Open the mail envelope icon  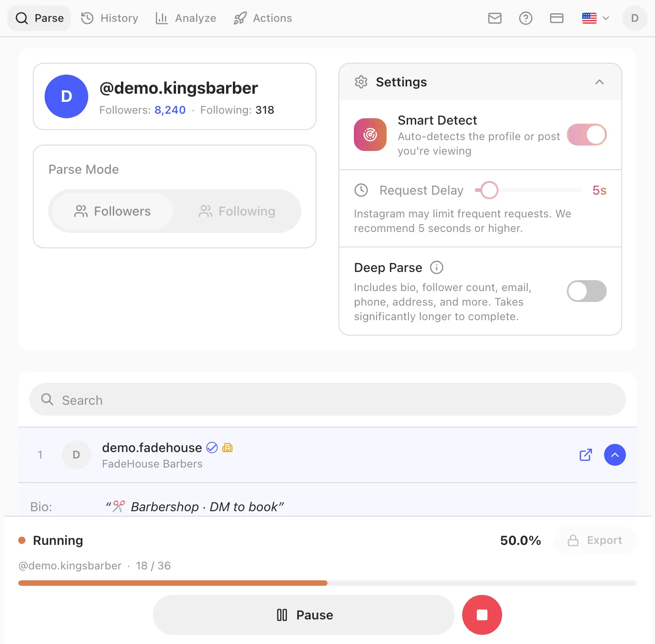pyautogui.click(x=495, y=18)
